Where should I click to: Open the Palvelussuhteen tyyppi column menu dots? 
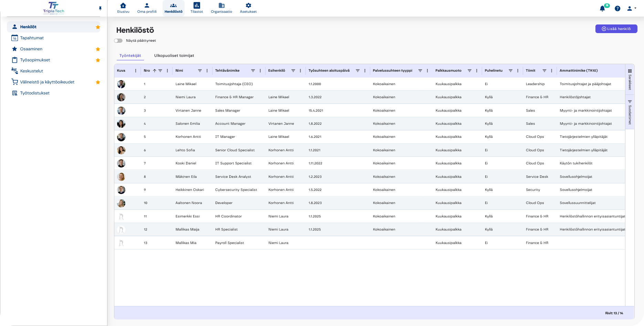[x=427, y=71]
